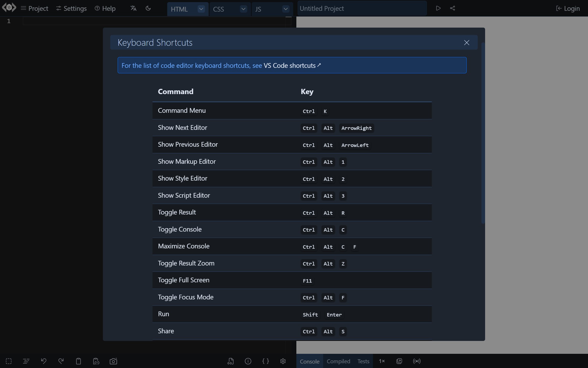Screen dimensions: 588x368
Task: Toggle dark mode with the moon icon
Action: click(x=148, y=8)
